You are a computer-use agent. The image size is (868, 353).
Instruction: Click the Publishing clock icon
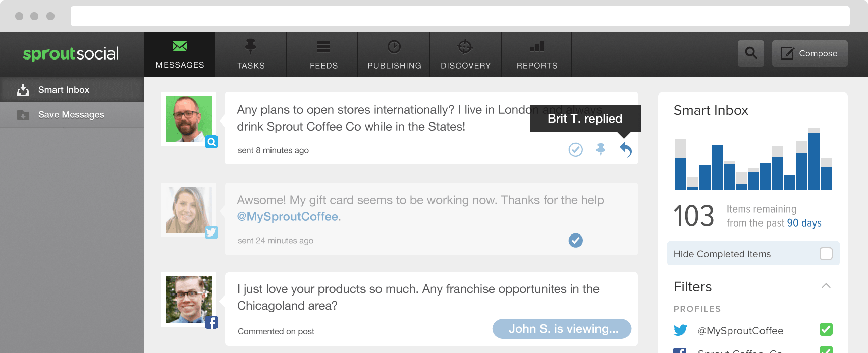[394, 47]
